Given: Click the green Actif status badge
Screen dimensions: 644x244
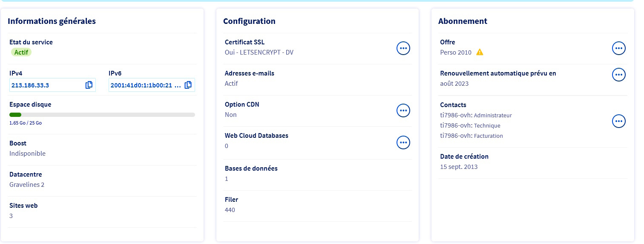Looking at the screenshot, I should click(x=21, y=52).
